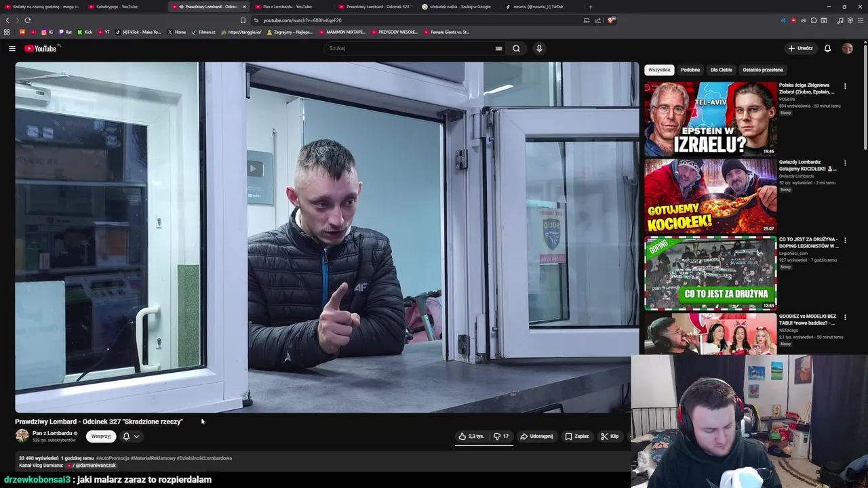The image size is (868, 488).
Task: Open the Pan z Lombardu channel avatar
Action: click(x=22, y=436)
